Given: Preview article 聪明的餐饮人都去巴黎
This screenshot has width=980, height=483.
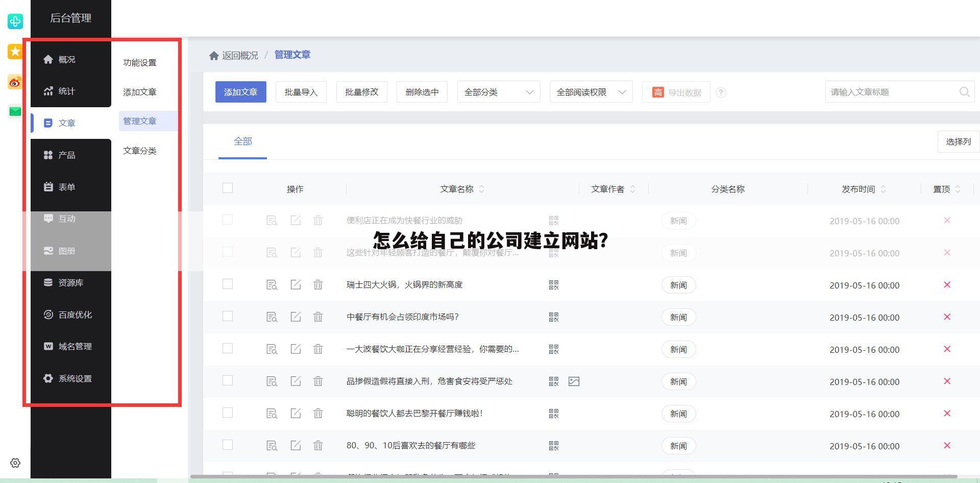Looking at the screenshot, I should (x=272, y=414).
